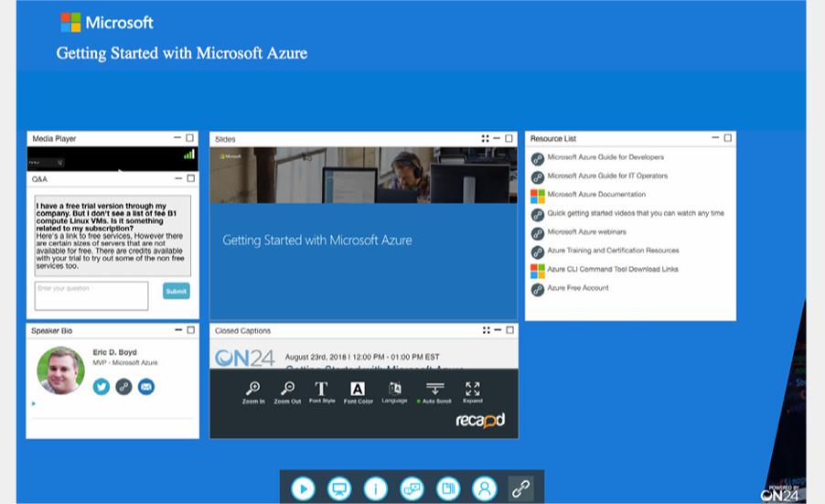Open Microsoft Azure Guide for Developers link

[605, 156]
